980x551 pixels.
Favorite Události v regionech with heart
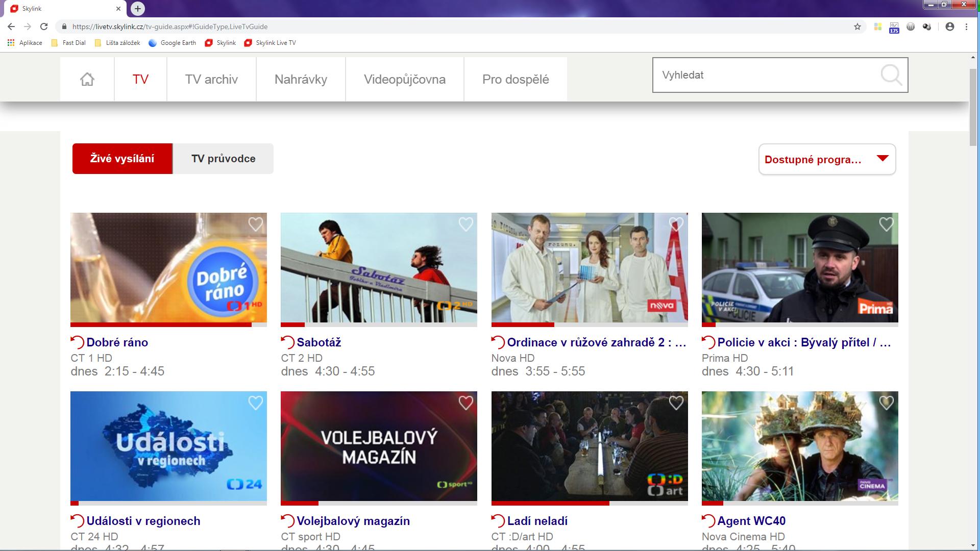coord(256,403)
